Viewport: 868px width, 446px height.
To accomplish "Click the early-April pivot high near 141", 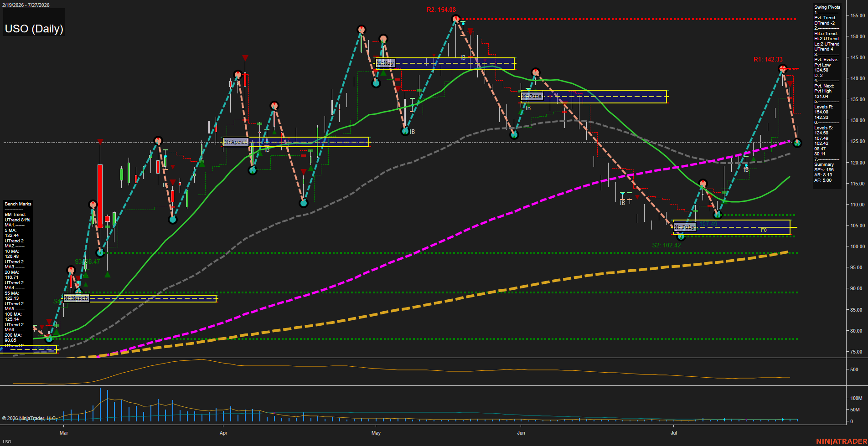I will pos(238,74).
